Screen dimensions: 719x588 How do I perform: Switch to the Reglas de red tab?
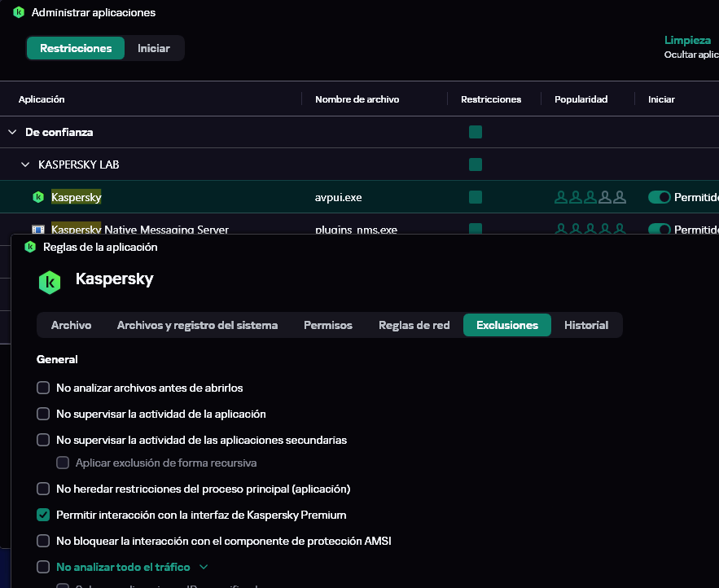414,325
